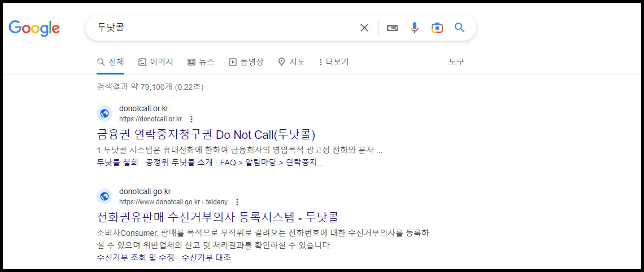Click the globe favicon for donotcall.or.kr
Image resolution: width=644 pixels, height=272 pixels.
105,113
